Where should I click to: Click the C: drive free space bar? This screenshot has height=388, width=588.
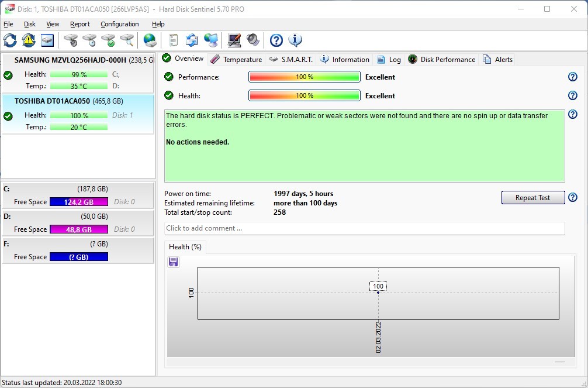[79, 202]
